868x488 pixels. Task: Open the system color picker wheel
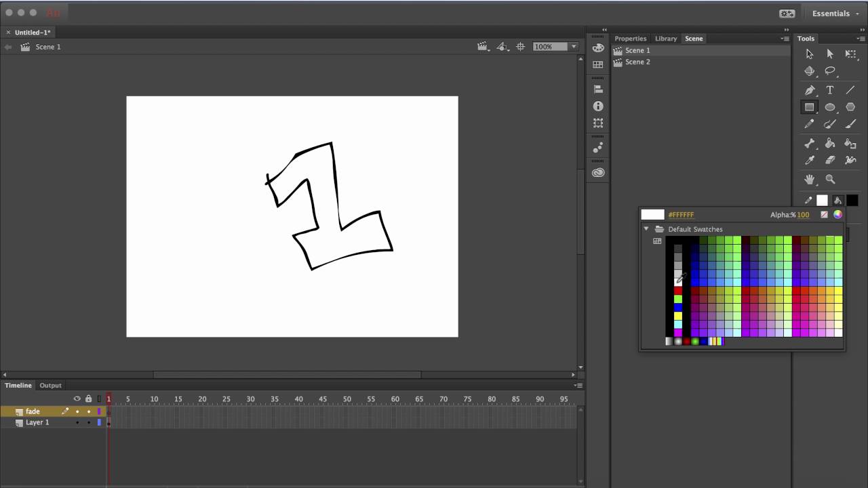(x=838, y=215)
